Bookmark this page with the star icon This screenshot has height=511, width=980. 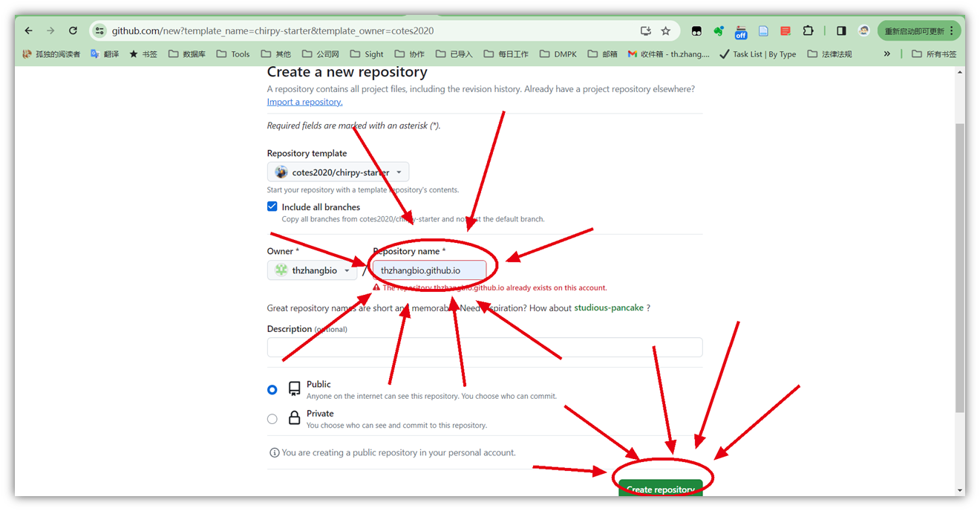666,30
